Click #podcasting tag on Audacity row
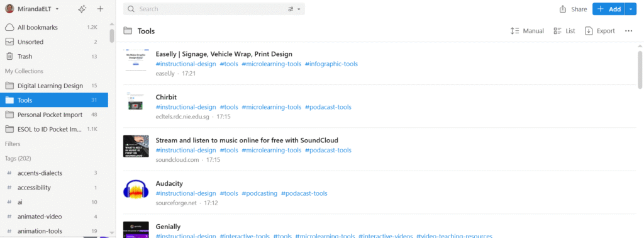644x238 pixels. point(259,193)
